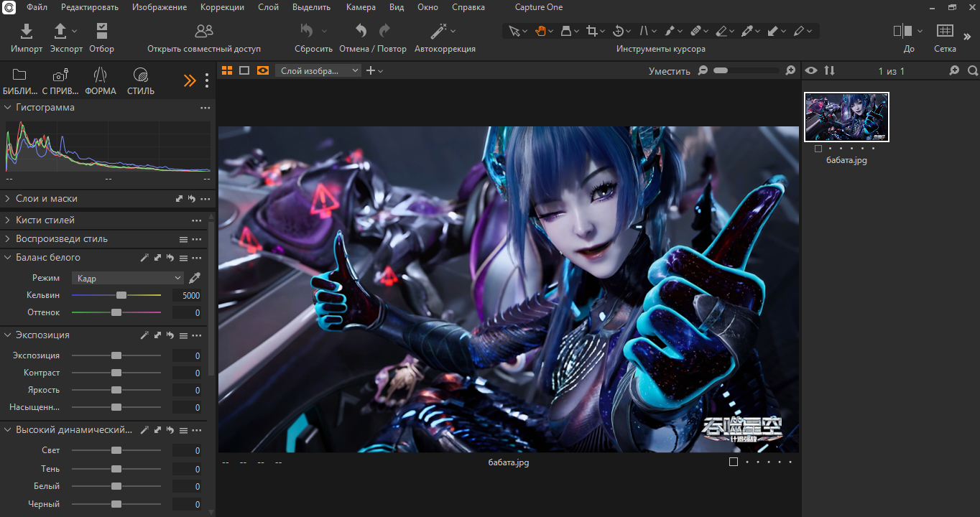
Task: Collapse the Баланс белого panel
Action: [7, 258]
